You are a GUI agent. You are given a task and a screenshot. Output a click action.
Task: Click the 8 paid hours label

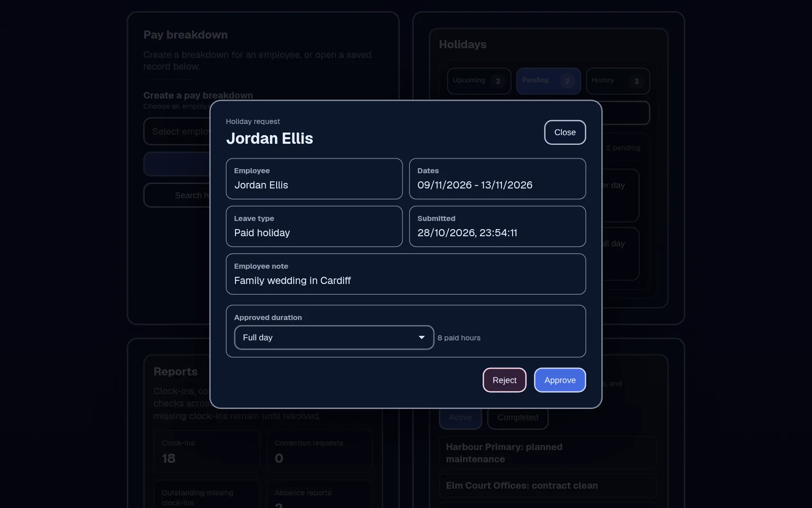point(459,338)
